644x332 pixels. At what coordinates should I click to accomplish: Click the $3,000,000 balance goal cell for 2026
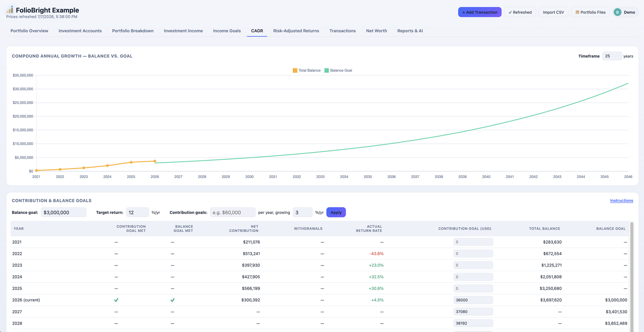616,300
